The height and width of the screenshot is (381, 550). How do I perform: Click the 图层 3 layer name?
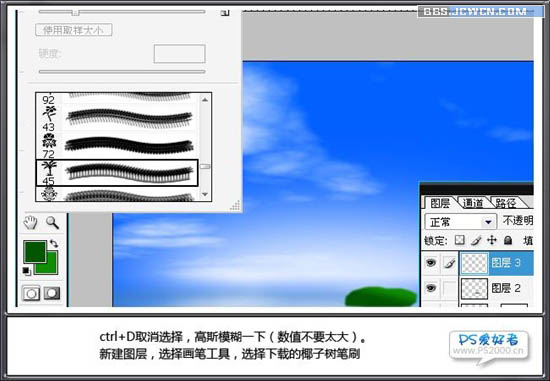[506, 262]
